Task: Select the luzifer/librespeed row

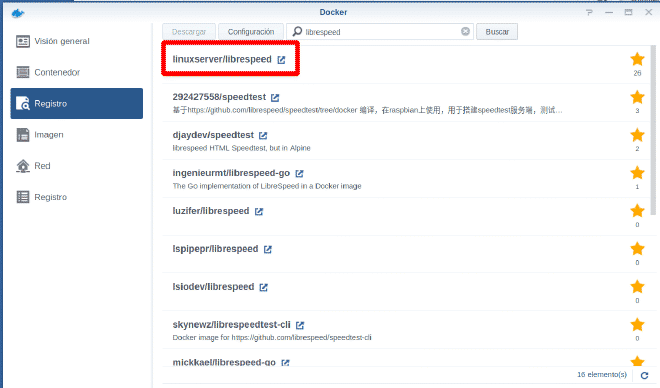Action: [x=406, y=216]
